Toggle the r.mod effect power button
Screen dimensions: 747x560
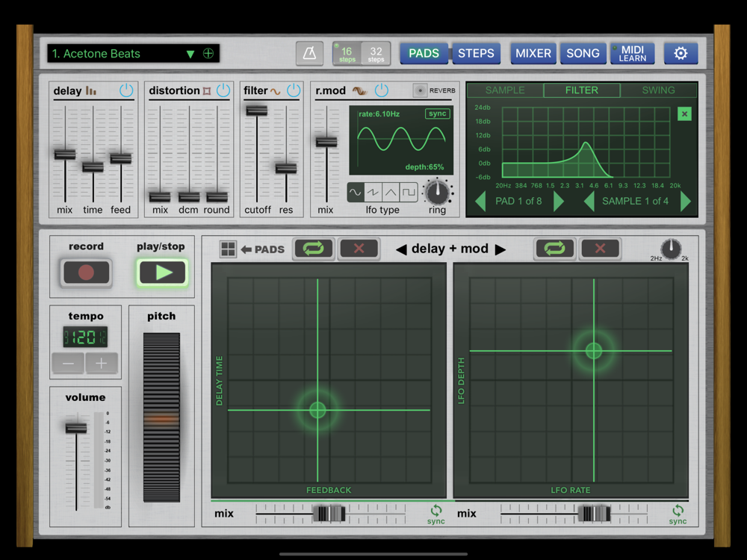point(382,90)
